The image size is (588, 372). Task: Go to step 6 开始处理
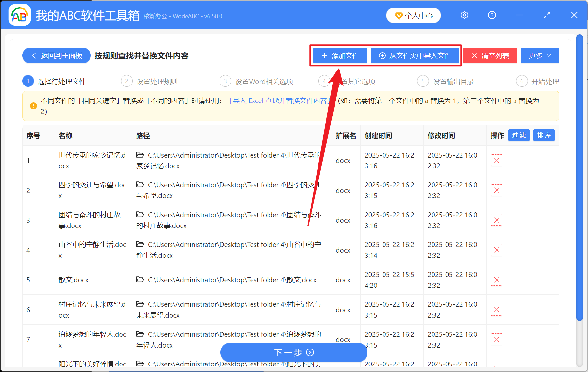coord(538,81)
